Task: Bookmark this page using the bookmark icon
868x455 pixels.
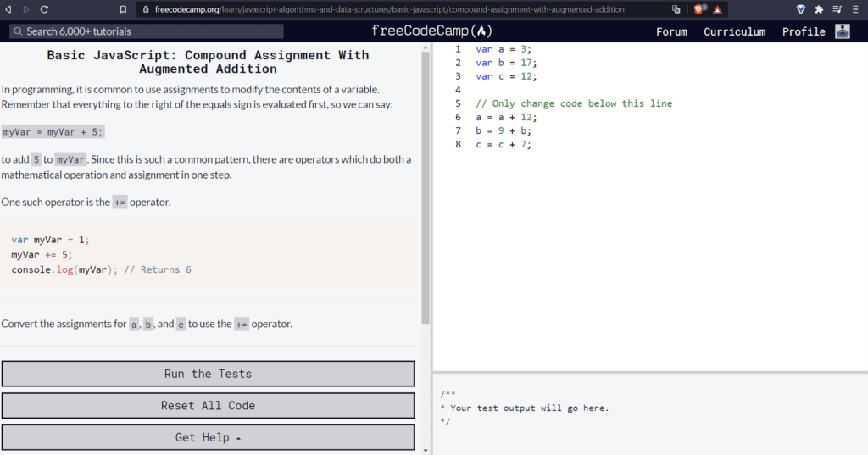Action: point(123,9)
